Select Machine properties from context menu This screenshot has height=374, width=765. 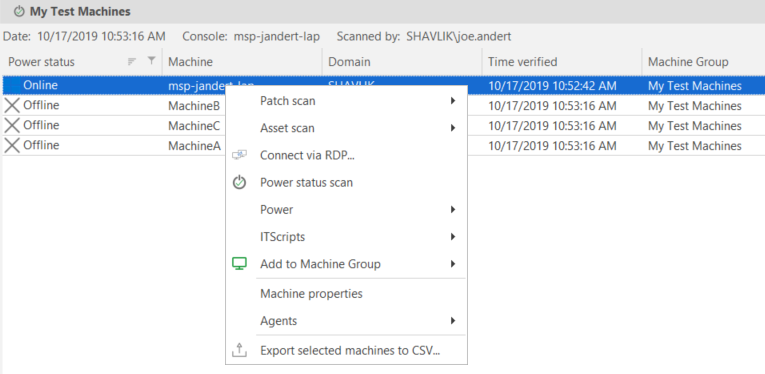coord(346,294)
